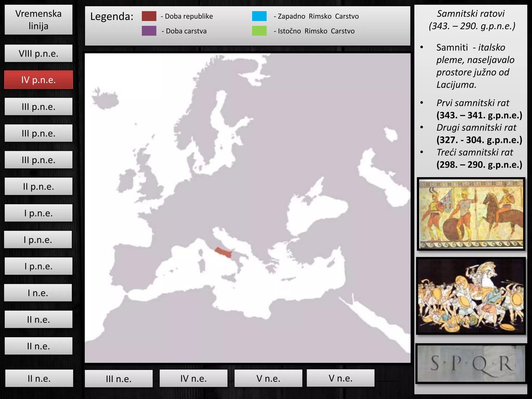532x399 pixels.
Task: Click the Treći samnitski rat bullet
Action: click(475, 152)
